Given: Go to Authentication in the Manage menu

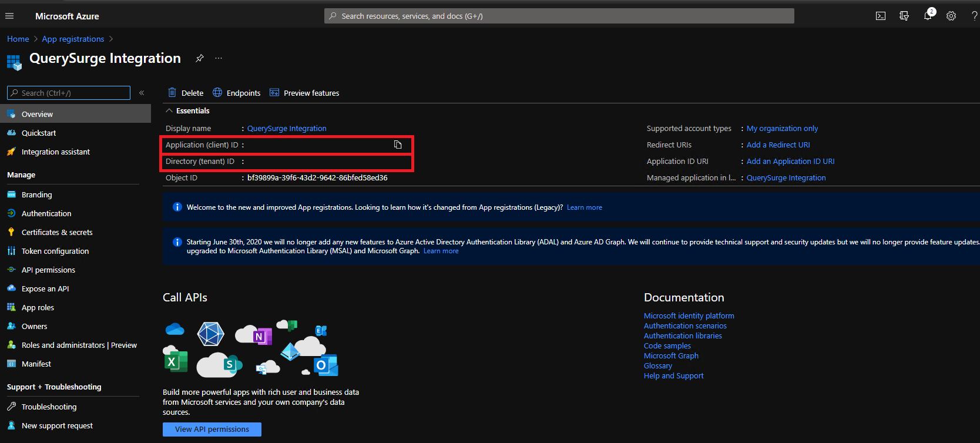Looking at the screenshot, I should click(x=46, y=213).
